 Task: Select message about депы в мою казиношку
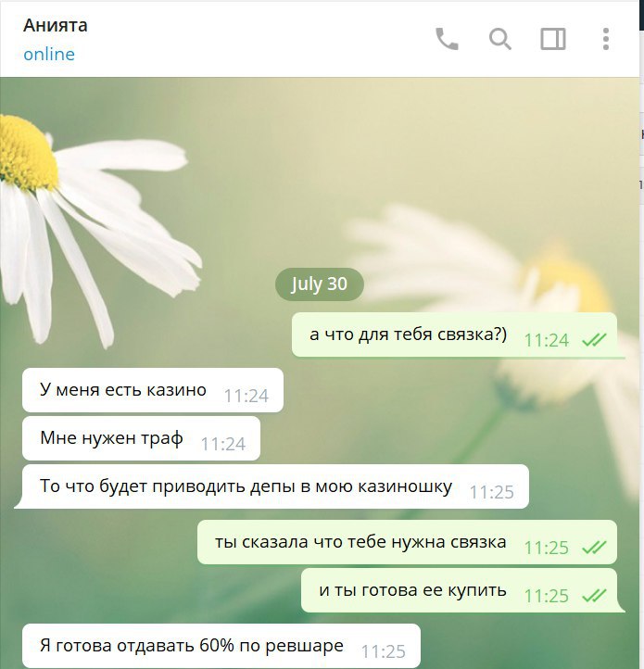click(275, 486)
